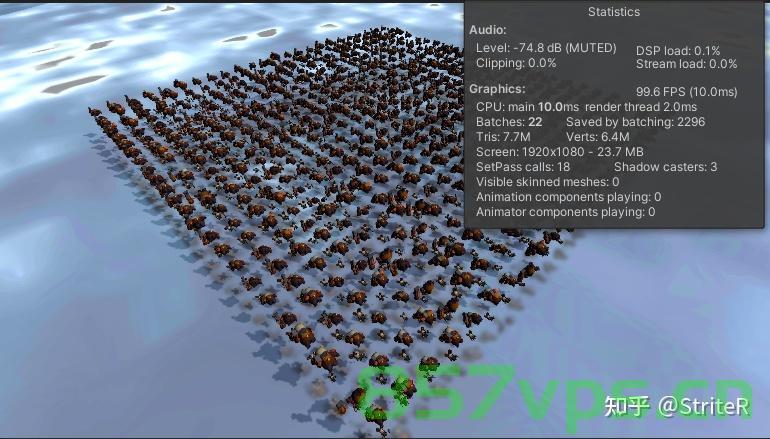Select the Screen 1920x1080 - 23.7 MB line
The image size is (770, 439).
click(560, 152)
